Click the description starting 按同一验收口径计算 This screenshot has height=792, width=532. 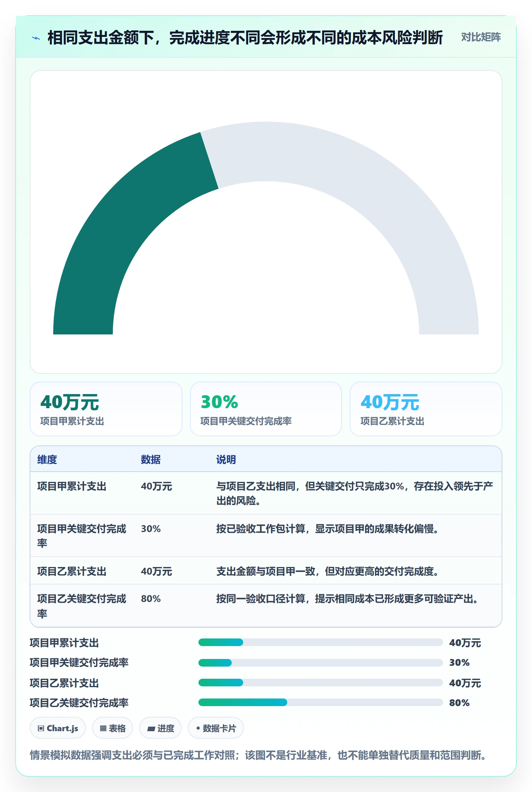[x=348, y=599]
